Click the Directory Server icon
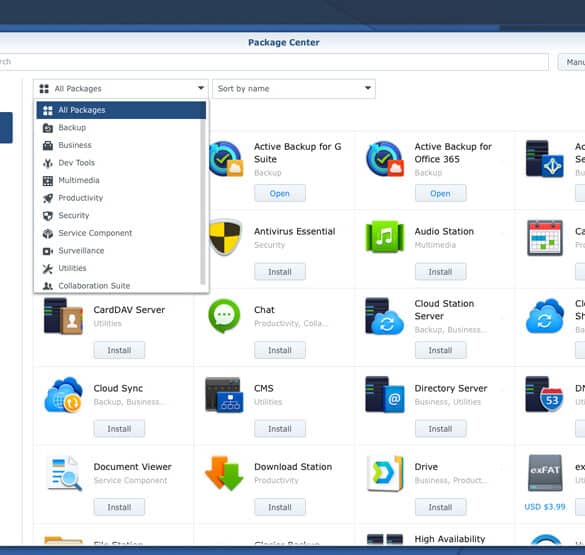The width and height of the screenshot is (585, 555). 385,395
